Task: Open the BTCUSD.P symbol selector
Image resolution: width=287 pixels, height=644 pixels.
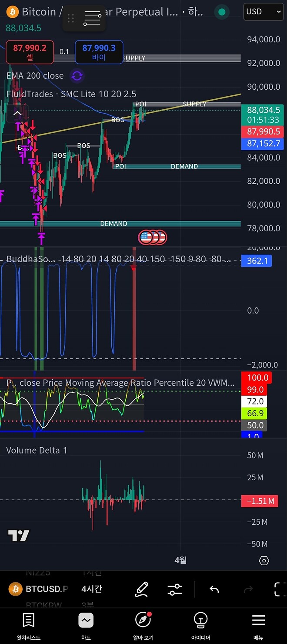Action: [47, 589]
